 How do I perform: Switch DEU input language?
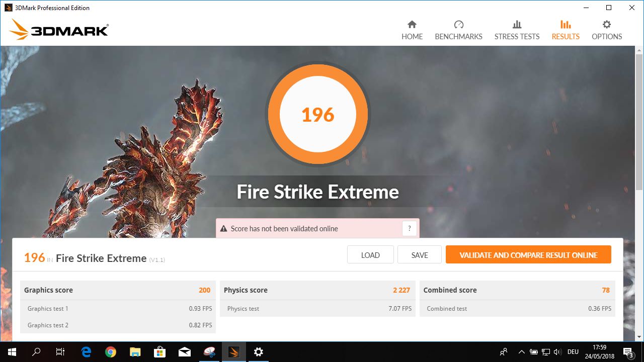[573, 352]
